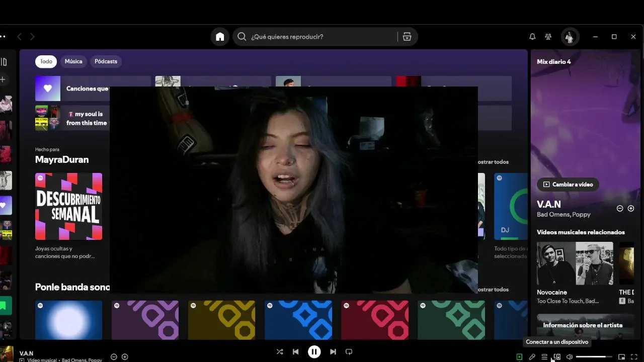Open Liked Songs heart tile in sidebar
This screenshot has width=644, height=362.
click(x=6, y=206)
